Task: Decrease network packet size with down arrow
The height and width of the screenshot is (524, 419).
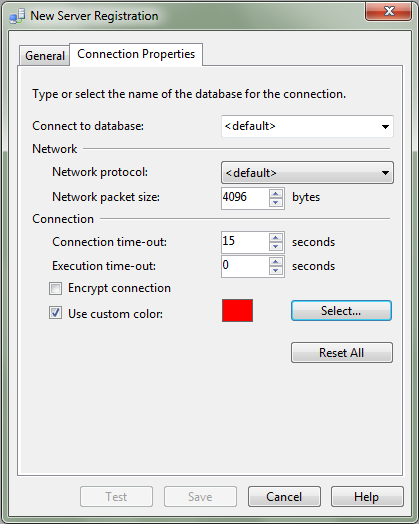Action: 276,202
